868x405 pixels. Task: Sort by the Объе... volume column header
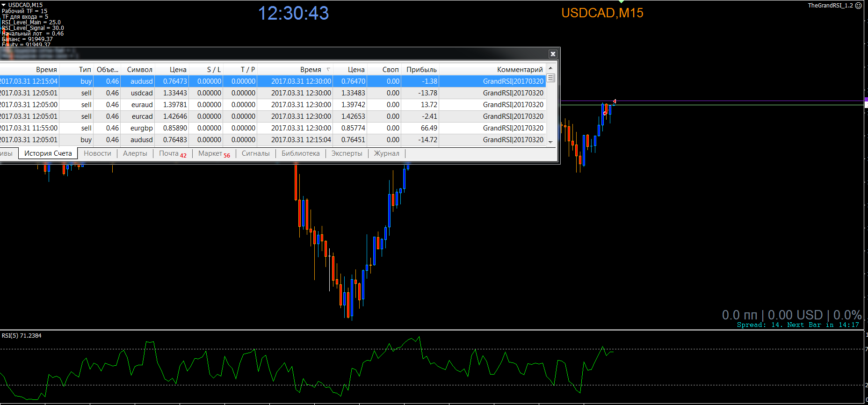107,69
